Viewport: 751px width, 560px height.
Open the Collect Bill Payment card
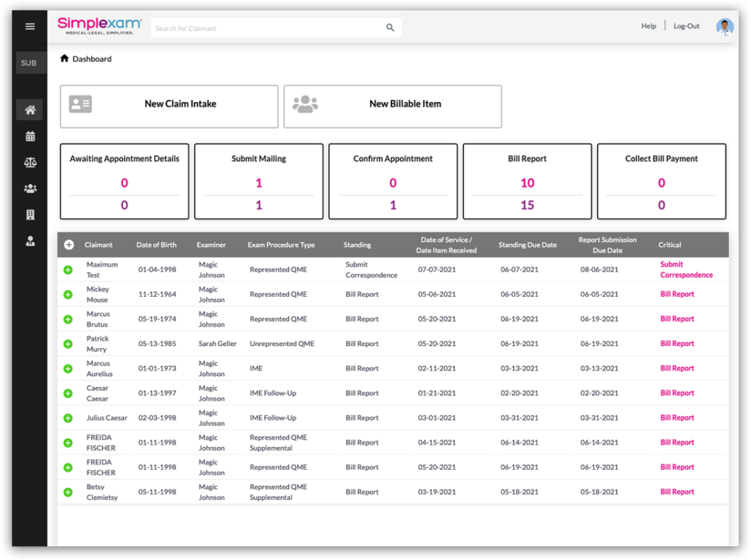662,181
